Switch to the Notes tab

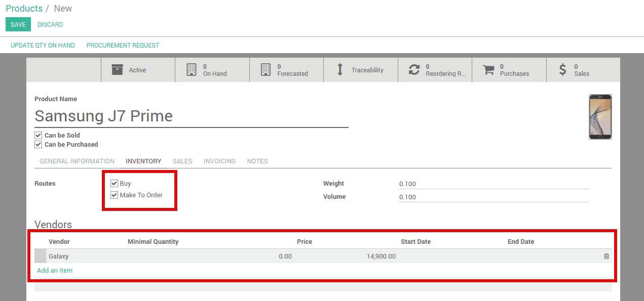(257, 161)
